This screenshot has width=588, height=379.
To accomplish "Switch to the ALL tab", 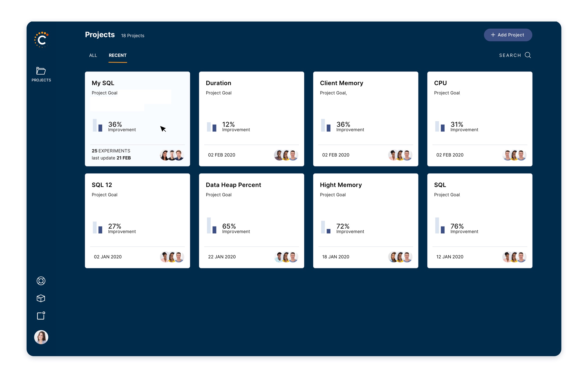I will 93,55.
